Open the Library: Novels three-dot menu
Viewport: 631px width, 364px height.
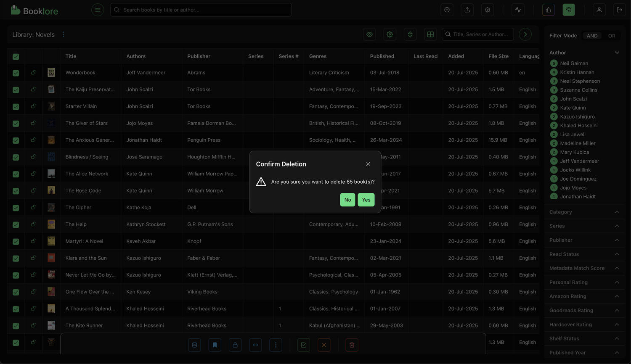coord(64,34)
